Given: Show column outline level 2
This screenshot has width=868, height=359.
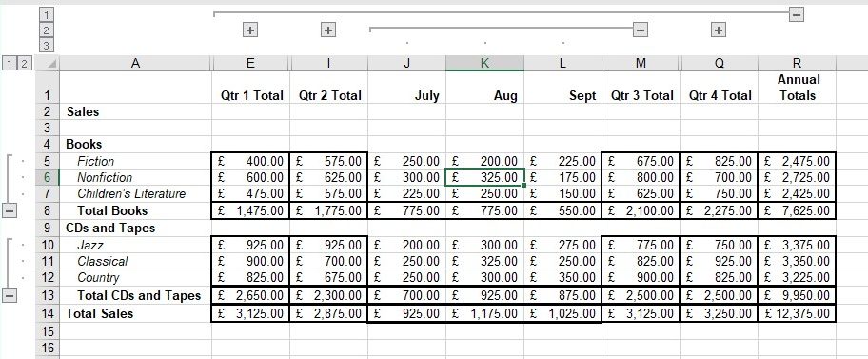Looking at the screenshot, I should tap(48, 30).
